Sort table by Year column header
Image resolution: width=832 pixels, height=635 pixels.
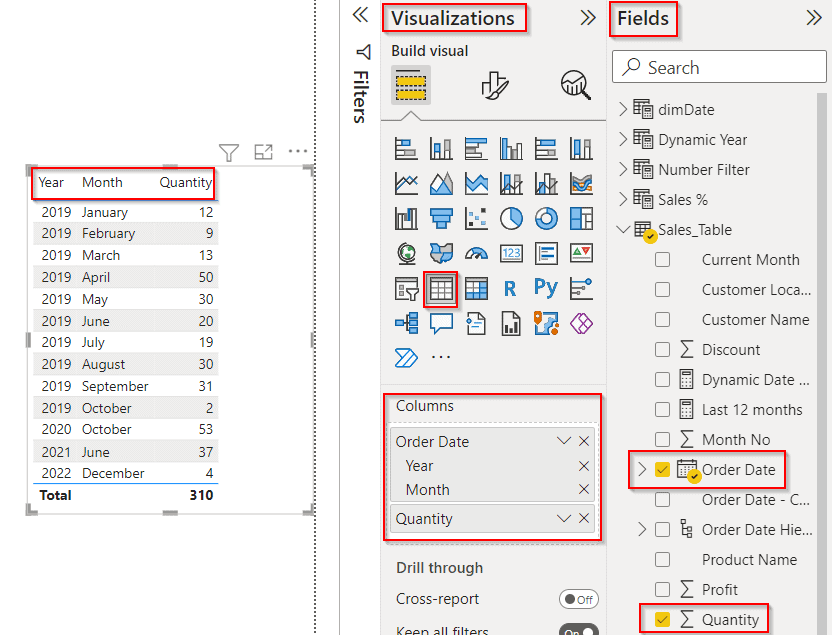51,182
